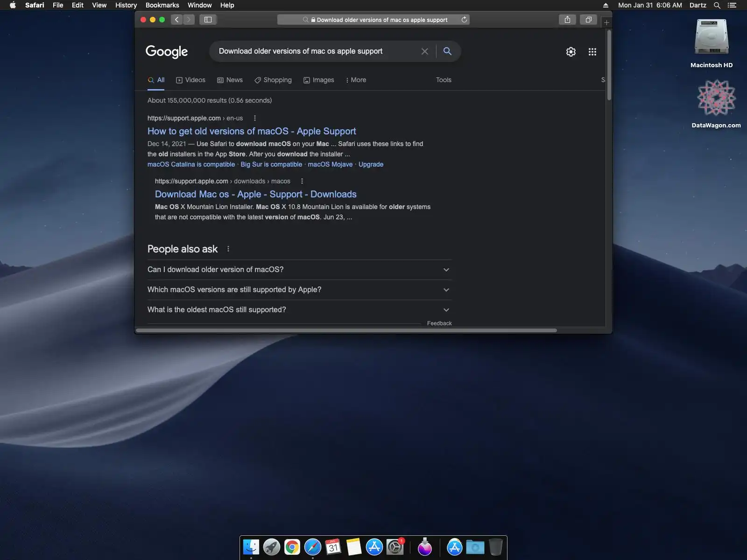The image size is (747, 560).
Task: Open the File menu
Action: point(58,5)
